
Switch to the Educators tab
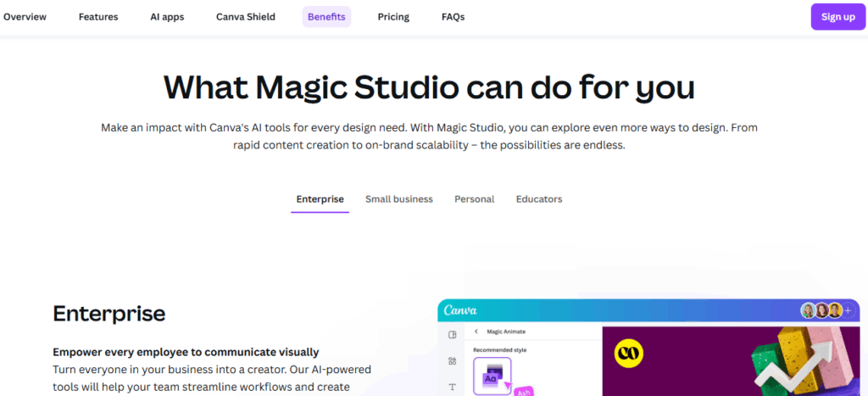539,198
